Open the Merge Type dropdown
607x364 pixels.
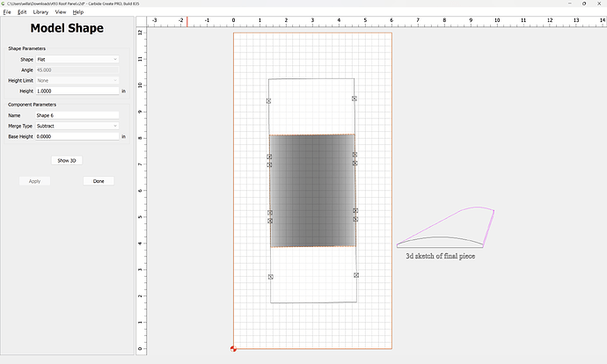click(77, 126)
